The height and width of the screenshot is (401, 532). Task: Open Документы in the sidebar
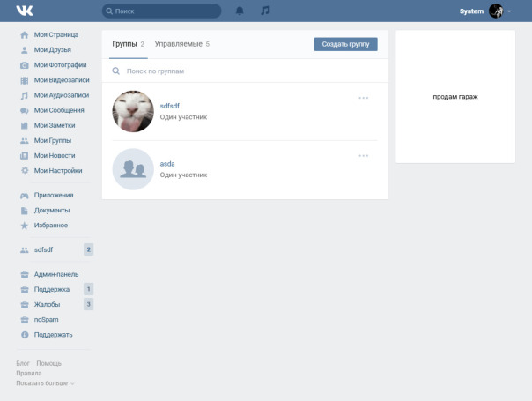pyautogui.click(x=52, y=210)
